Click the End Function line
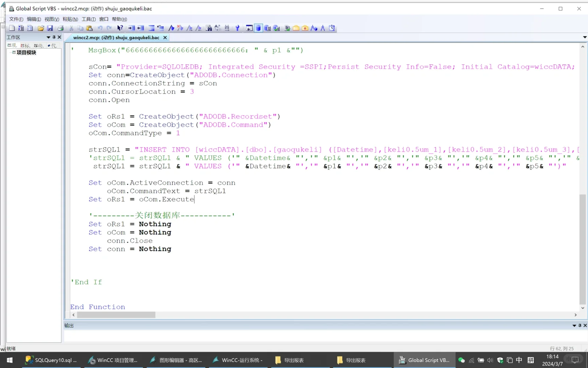The width and height of the screenshot is (588, 368). tap(98, 307)
